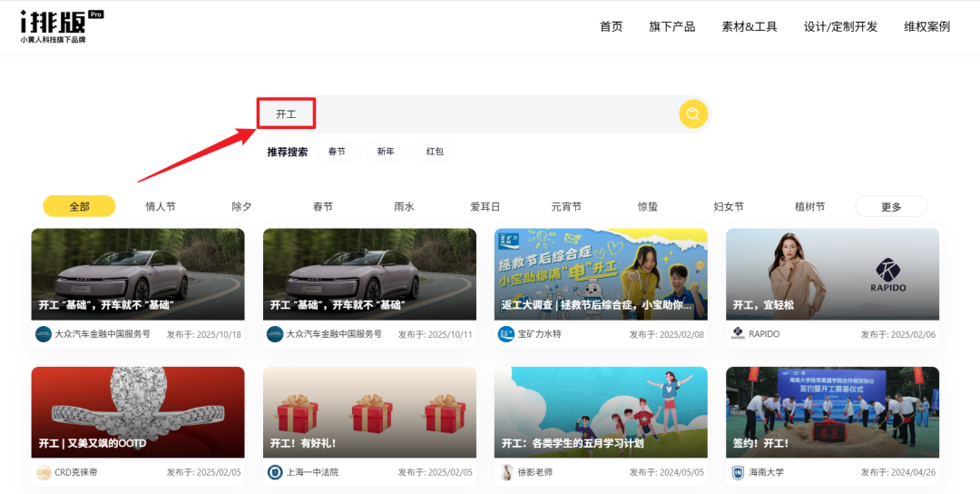The width and height of the screenshot is (980, 494).
Task: Open the 开工！有好礼！ gift thumbnail
Action: pos(370,412)
